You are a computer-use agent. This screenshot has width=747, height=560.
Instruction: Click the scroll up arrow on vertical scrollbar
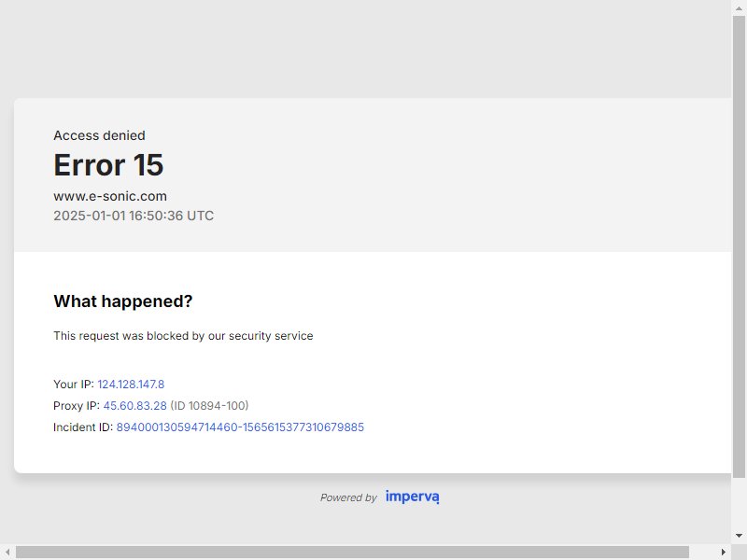[x=739, y=7]
